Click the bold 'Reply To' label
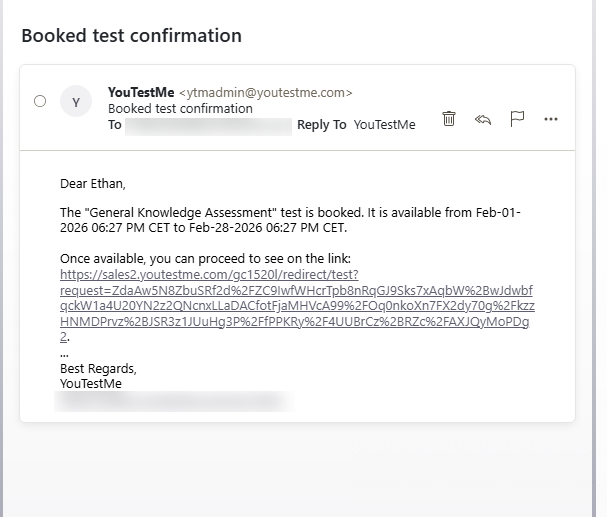The image size is (607, 517). 322,125
